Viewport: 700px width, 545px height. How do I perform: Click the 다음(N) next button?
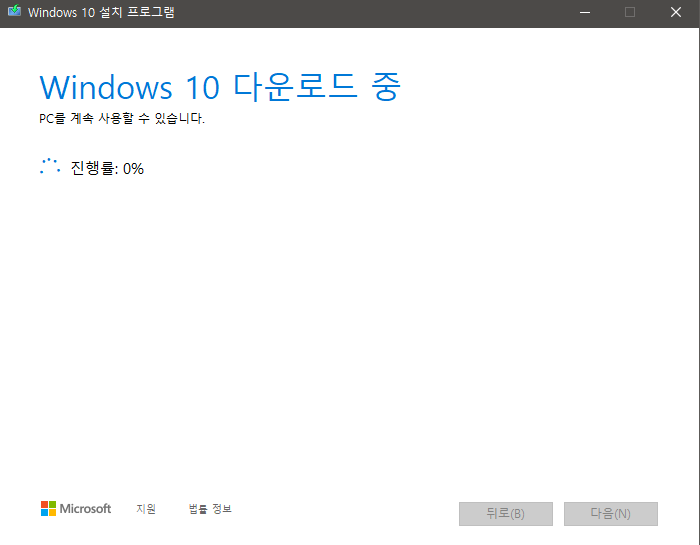(x=611, y=514)
